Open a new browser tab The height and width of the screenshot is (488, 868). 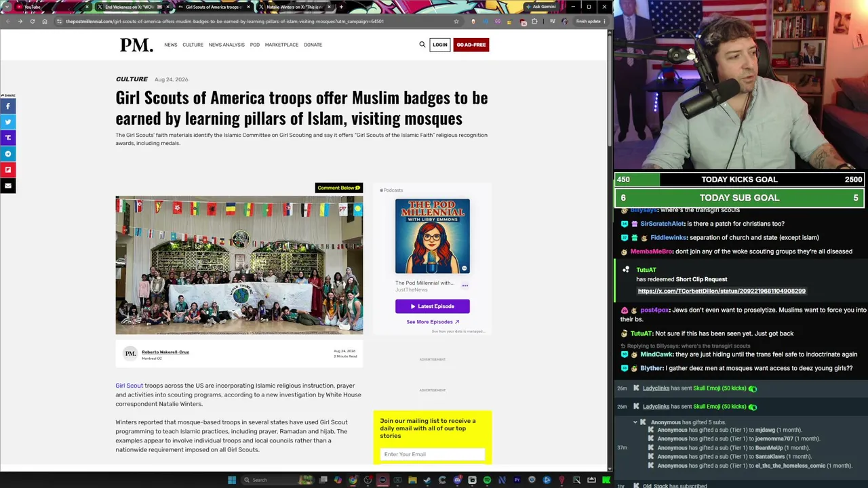(341, 7)
